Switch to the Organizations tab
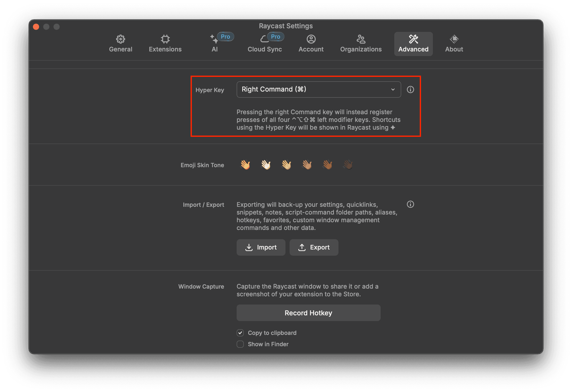572x392 pixels. click(x=361, y=44)
